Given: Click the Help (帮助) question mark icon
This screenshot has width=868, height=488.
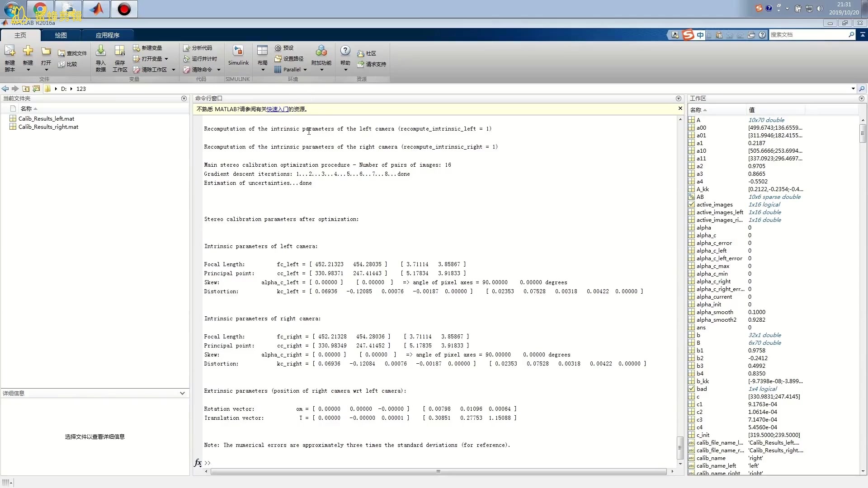Looking at the screenshot, I should [345, 51].
